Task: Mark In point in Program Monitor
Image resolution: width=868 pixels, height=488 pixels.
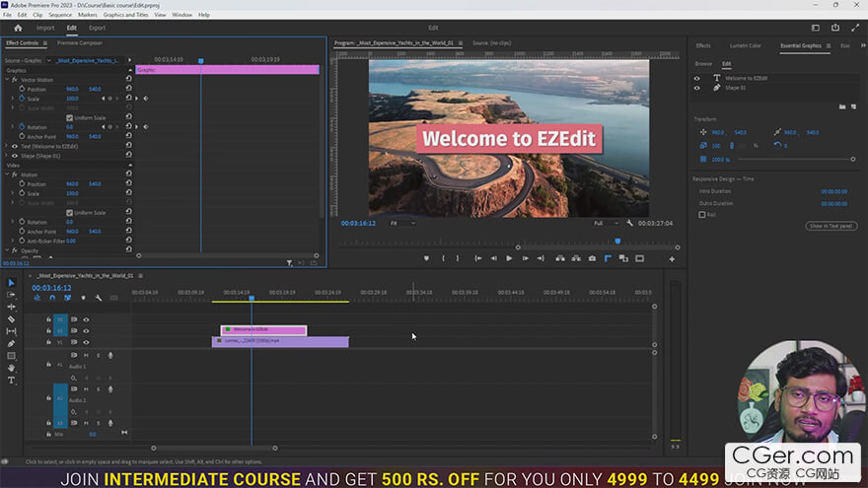Action: coord(443,258)
